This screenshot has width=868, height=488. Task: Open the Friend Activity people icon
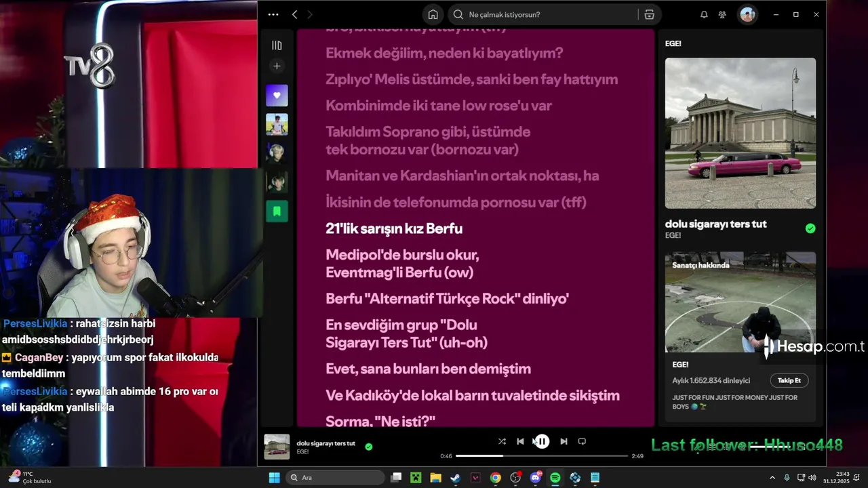[722, 14]
